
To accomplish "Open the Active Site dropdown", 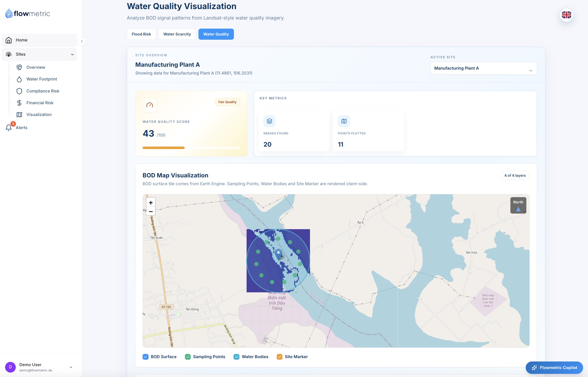I will 484,68.
